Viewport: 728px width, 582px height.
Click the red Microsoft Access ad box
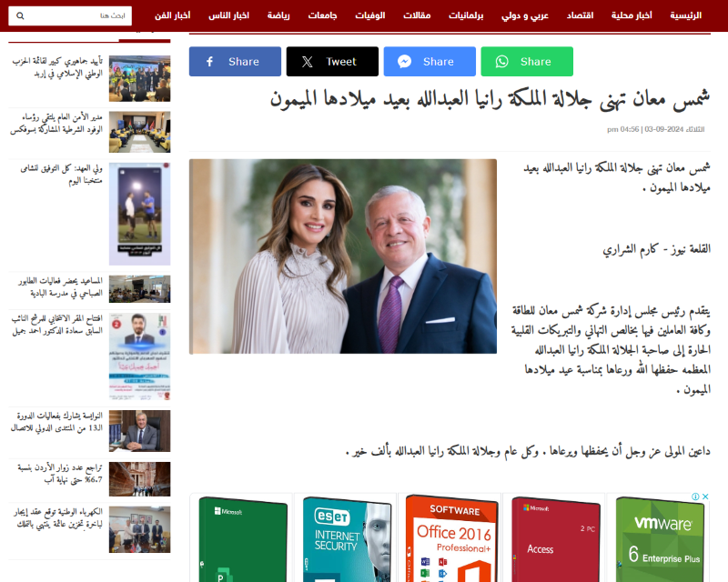click(x=554, y=538)
